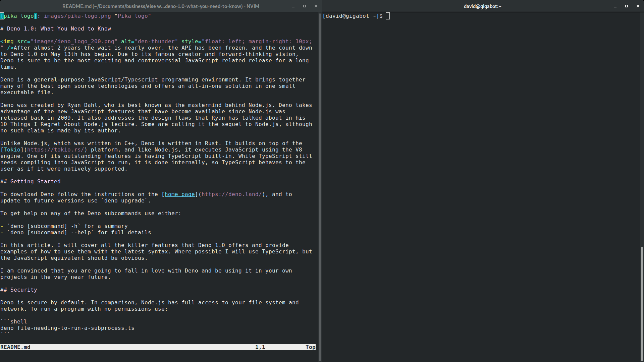Click the '# Deno 1.0: What You Need to Know' heading
644x362 pixels.
56,29
